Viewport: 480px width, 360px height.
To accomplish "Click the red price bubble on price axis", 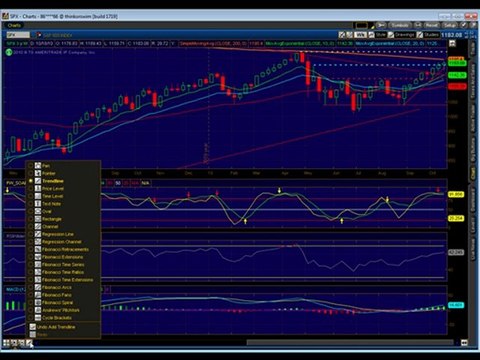I will pyautogui.click(x=457, y=86).
